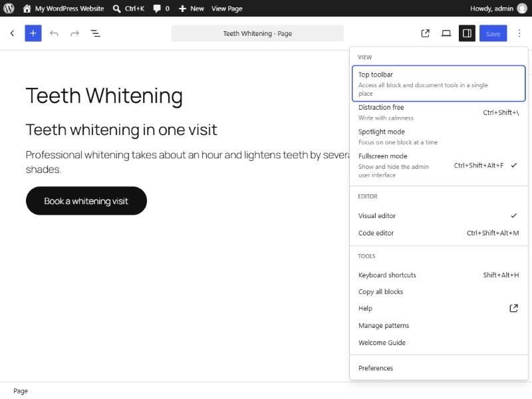Enable Top toolbar view option

(x=439, y=84)
